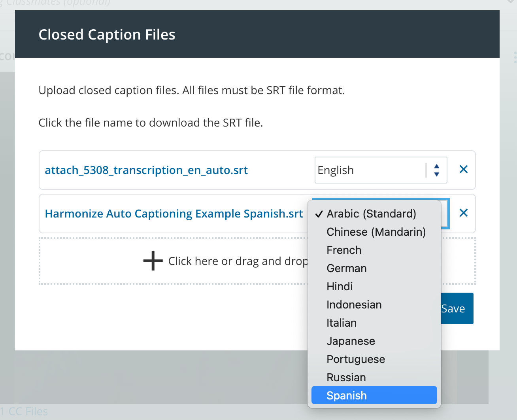
Task: Choose Japanese as the caption language
Action: 351,341
